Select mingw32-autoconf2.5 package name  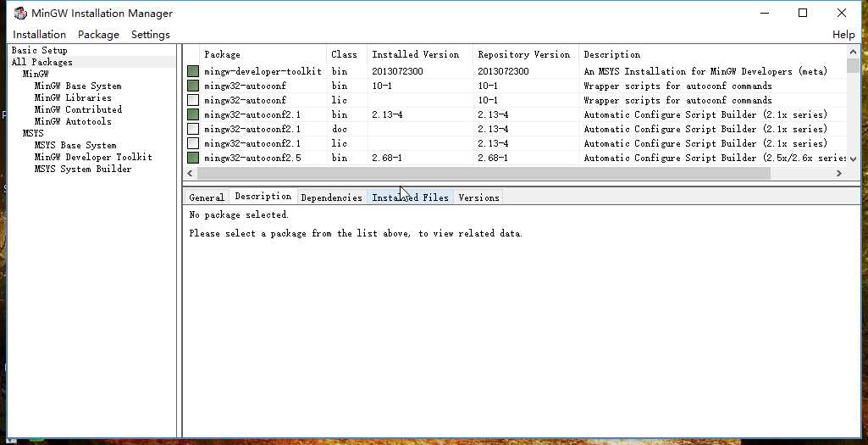pyautogui.click(x=252, y=158)
